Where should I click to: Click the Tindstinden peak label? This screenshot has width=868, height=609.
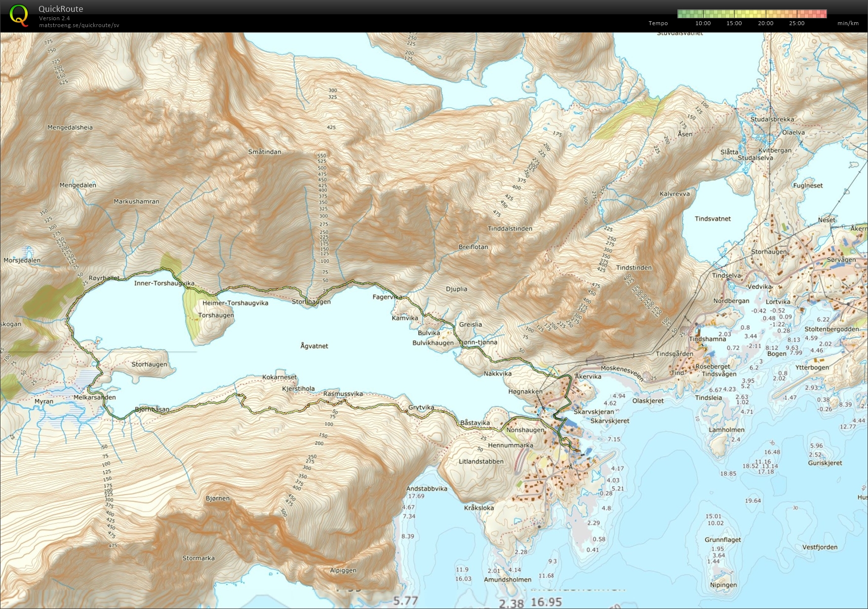634,267
